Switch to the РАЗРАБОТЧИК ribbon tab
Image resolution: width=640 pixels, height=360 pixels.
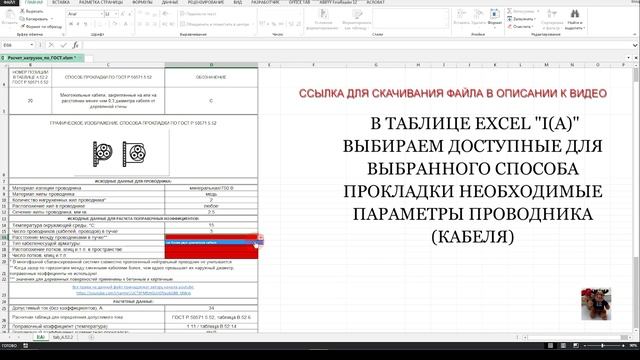point(265,2)
